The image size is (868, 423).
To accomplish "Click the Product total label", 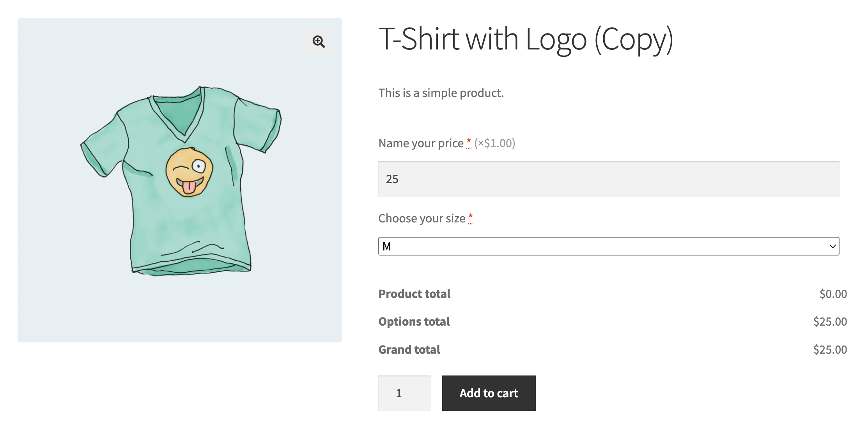I will click(414, 294).
